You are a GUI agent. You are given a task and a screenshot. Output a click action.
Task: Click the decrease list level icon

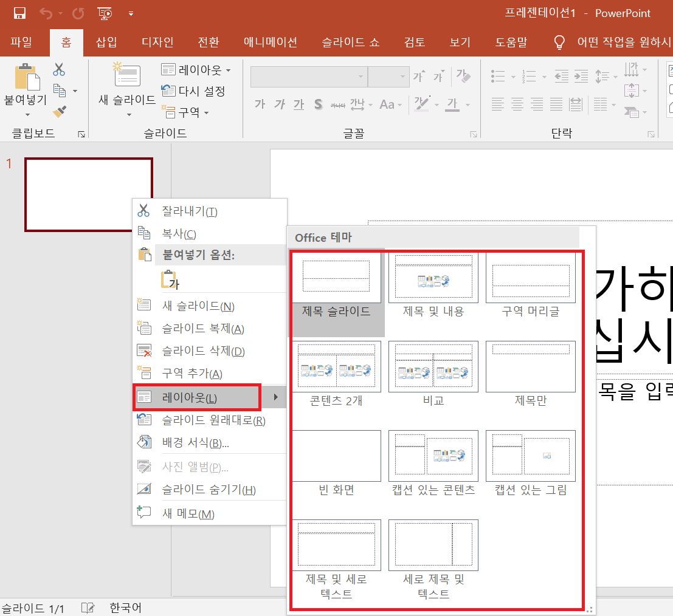click(x=561, y=77)
